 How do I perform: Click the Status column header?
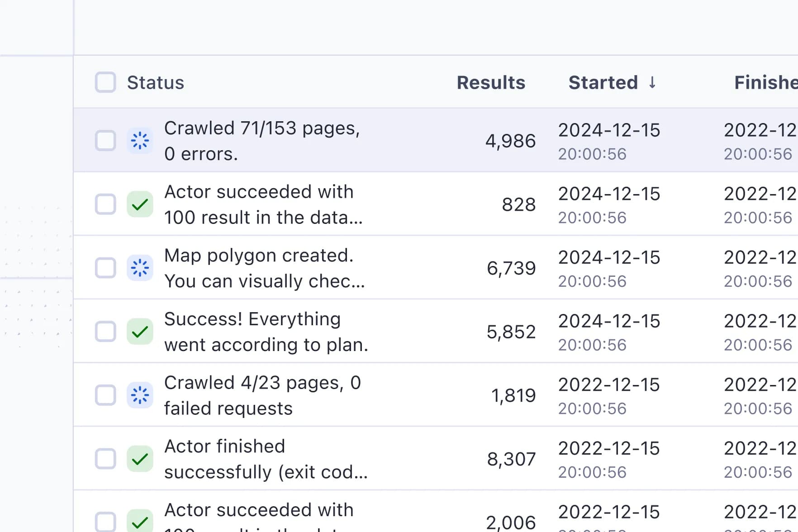(x=156, y=82)
